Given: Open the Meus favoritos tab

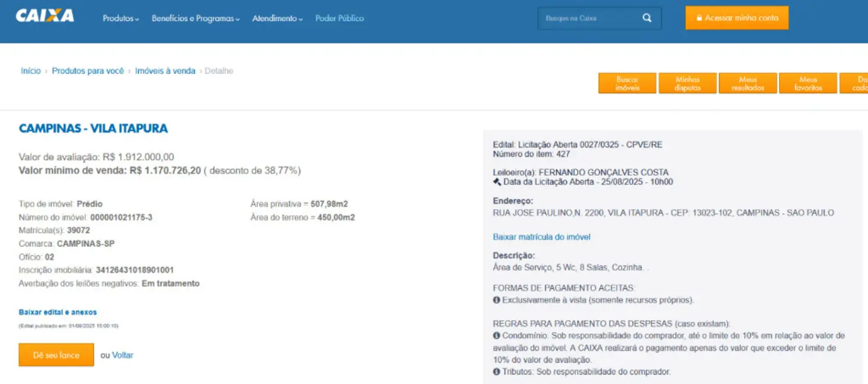Looking at the screenshot, I should [808, 83].
